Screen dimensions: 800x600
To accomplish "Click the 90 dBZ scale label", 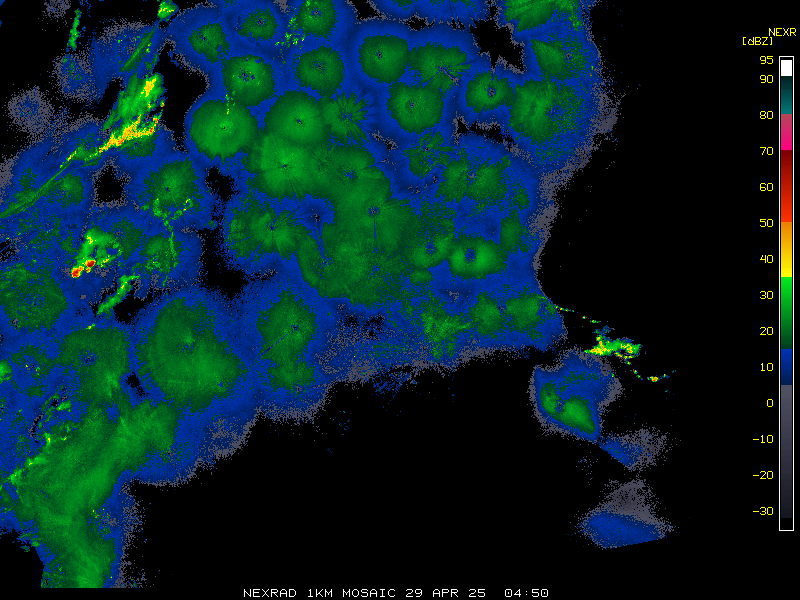I will (x=766, y=79).
